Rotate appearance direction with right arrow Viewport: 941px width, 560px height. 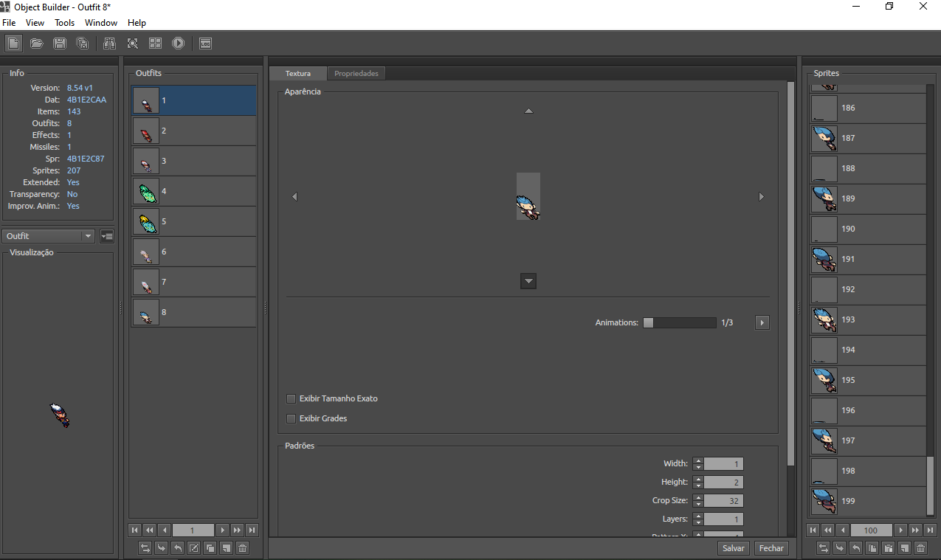point(762,197)
